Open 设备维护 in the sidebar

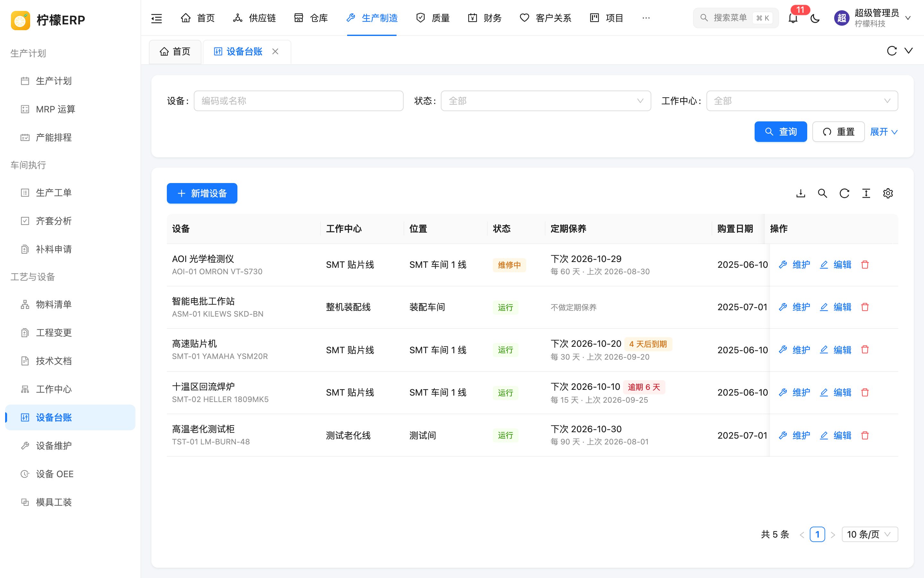(70, 446)
